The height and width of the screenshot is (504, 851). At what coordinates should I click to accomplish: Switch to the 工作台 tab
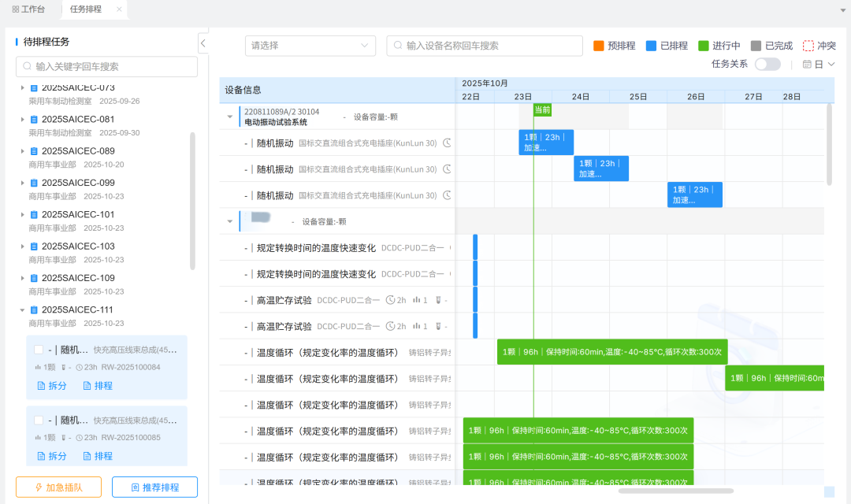coord(28,9)
